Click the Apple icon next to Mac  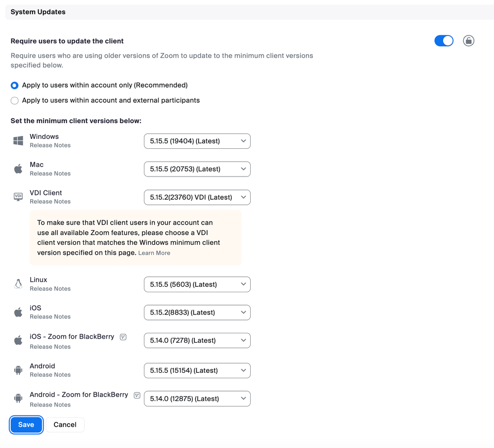pyautogui.click(x=18, y=169)
